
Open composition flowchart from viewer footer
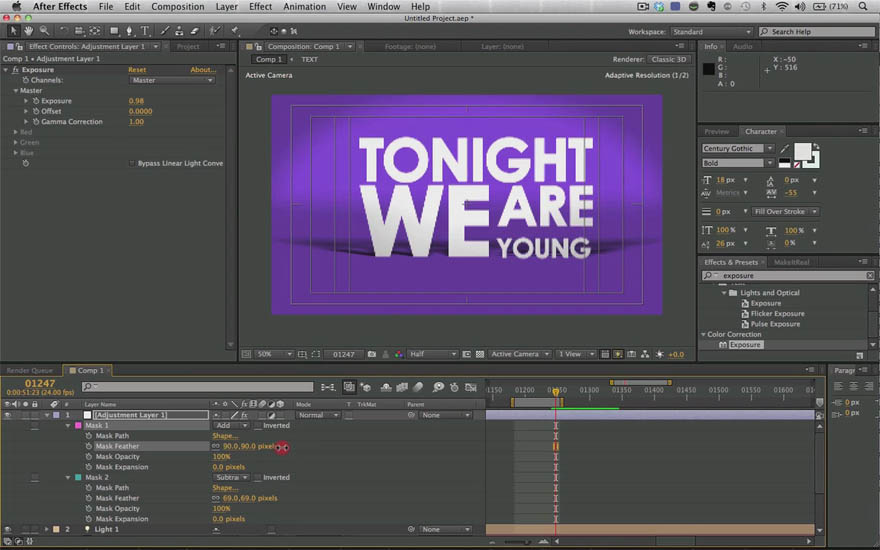click(645, 354)
